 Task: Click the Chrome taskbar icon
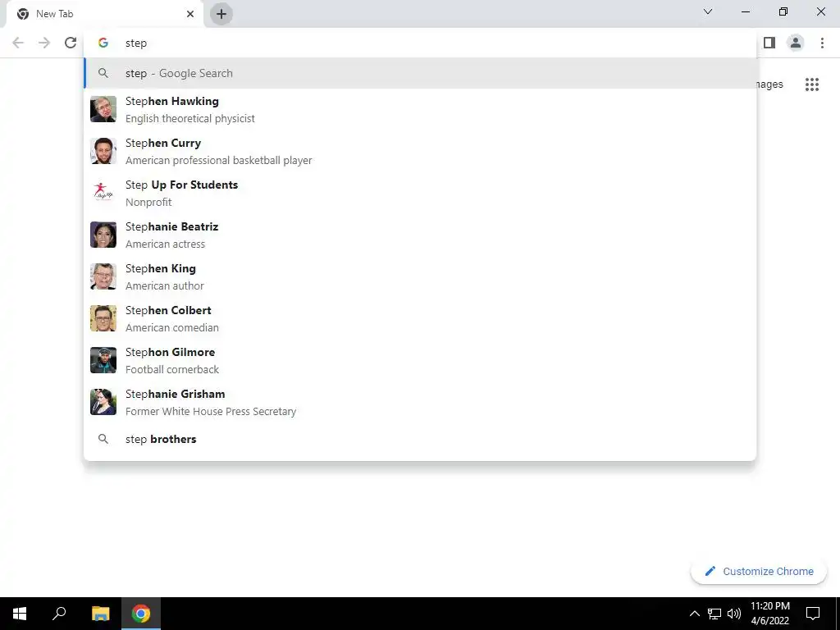[x=141, y=614]
